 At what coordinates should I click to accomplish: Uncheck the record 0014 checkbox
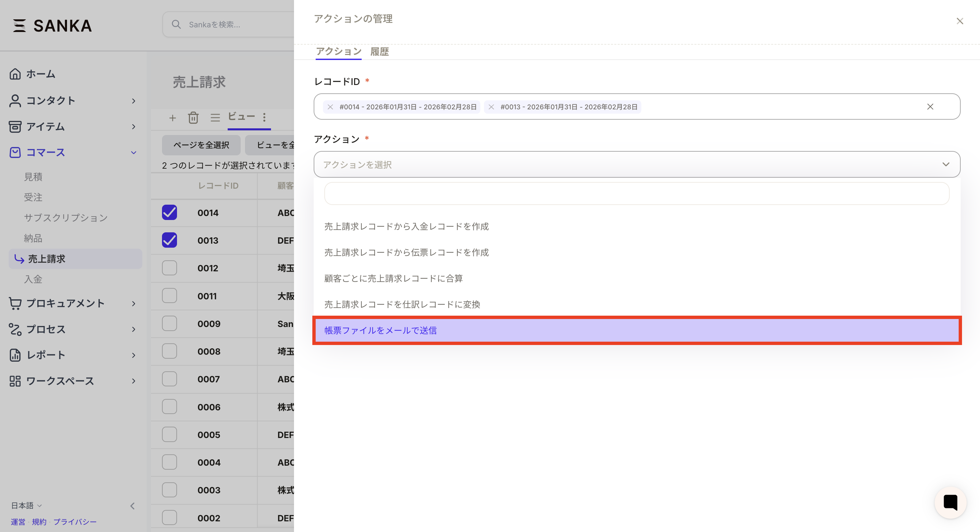pos(169,212)
